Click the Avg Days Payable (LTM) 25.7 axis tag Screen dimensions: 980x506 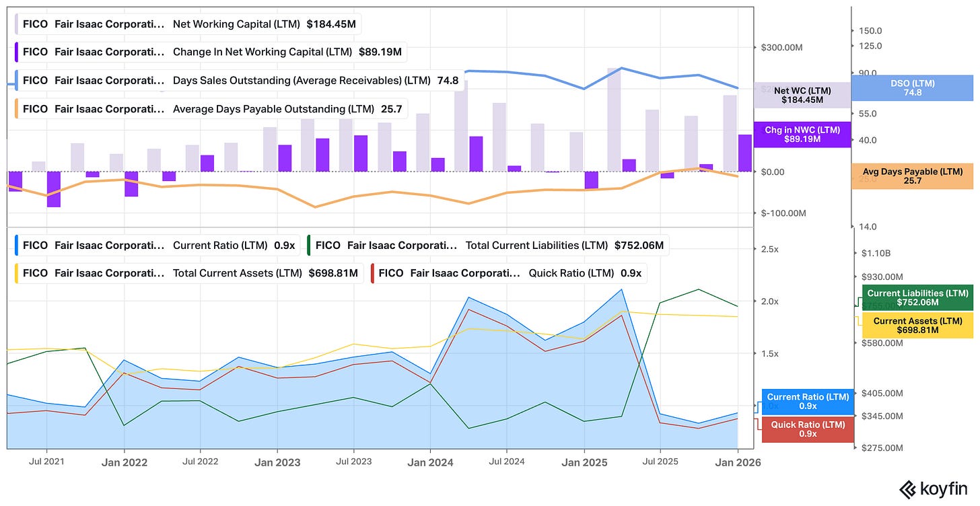[x=912, y=176]
